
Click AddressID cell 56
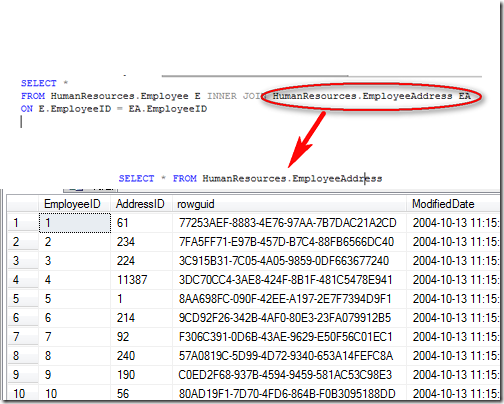142,393
